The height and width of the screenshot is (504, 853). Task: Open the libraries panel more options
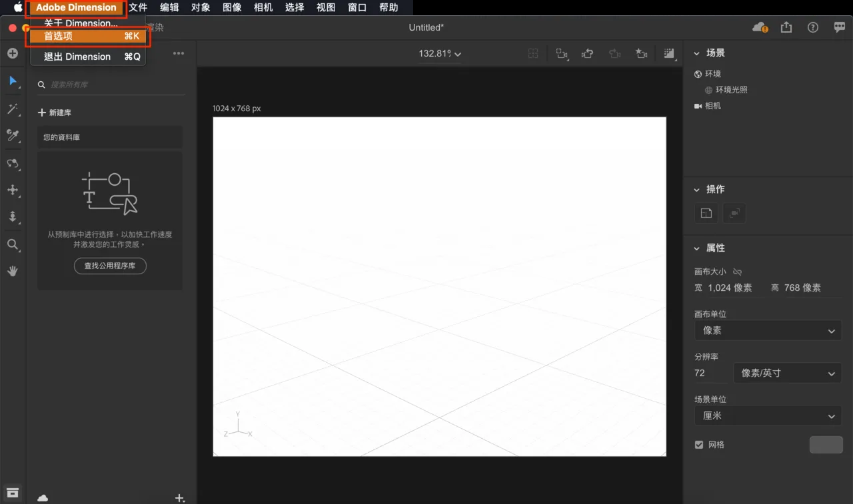pyautogui.click(x=179, y=53)
